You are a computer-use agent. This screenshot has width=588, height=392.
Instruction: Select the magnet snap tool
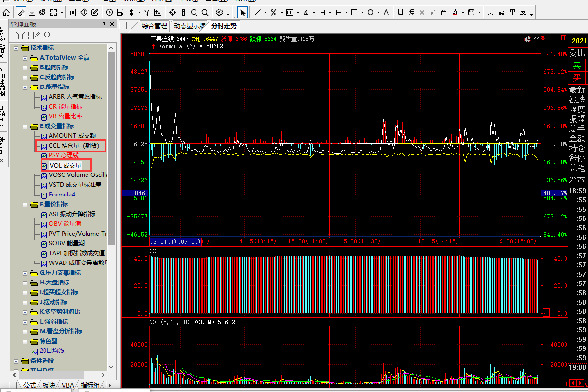(x=401, y=12)
